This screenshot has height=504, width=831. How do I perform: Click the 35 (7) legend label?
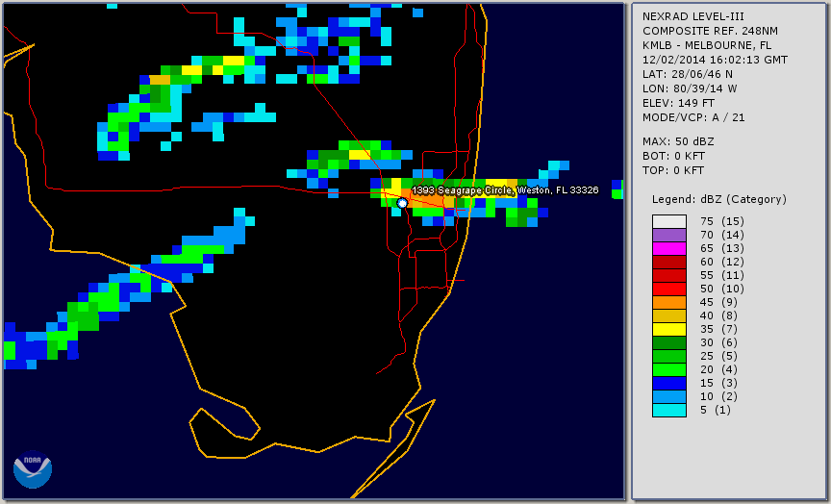(x=718, y=330)
